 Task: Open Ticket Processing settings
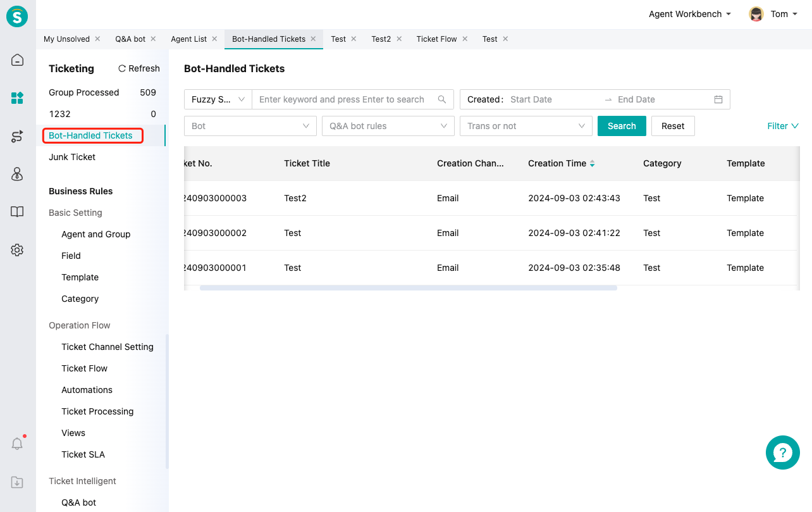(97, 411)
